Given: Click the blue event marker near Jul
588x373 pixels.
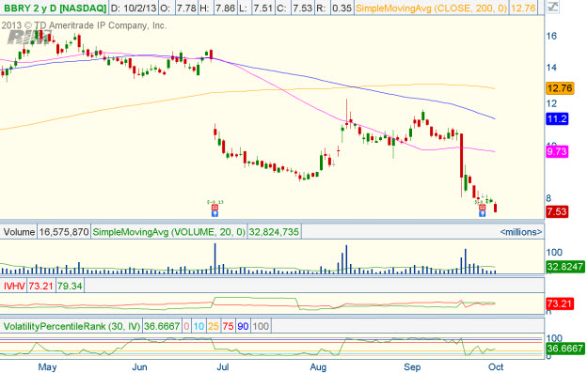Looking at the screenshot, I should (215, 213).
